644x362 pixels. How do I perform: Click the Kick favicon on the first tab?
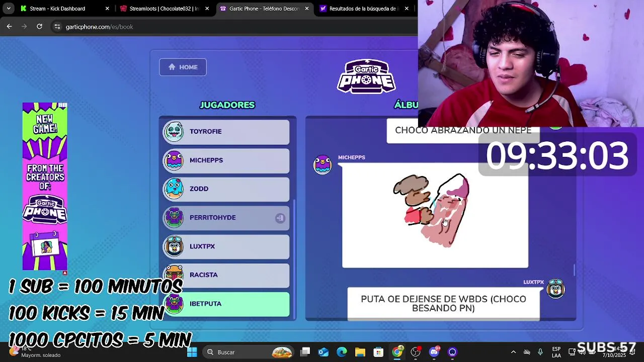[24, 9]
